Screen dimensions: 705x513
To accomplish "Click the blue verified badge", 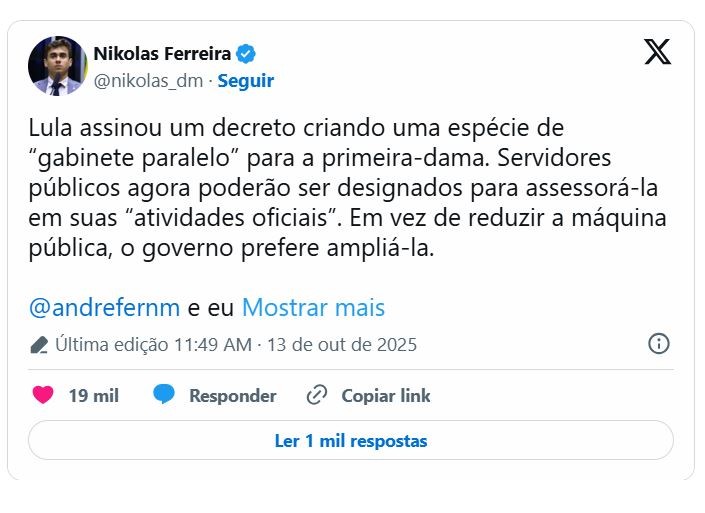I will click(246, 53).
